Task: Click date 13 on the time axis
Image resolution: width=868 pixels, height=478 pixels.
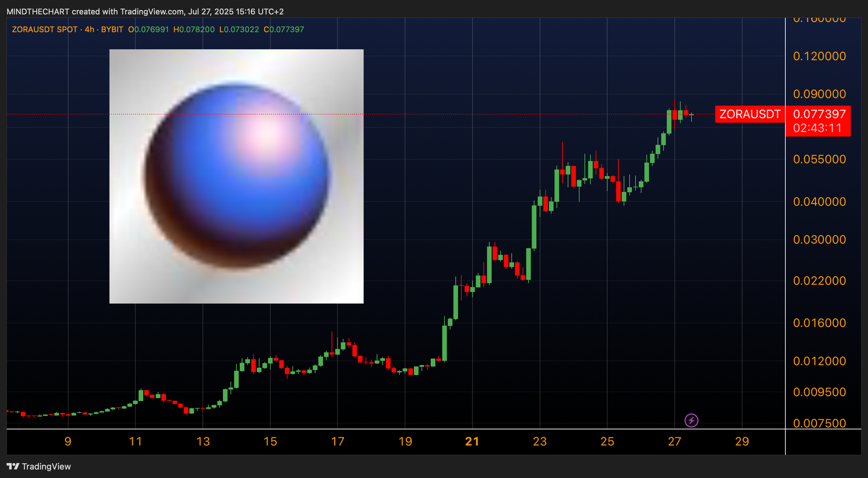Action: (203, 442)
